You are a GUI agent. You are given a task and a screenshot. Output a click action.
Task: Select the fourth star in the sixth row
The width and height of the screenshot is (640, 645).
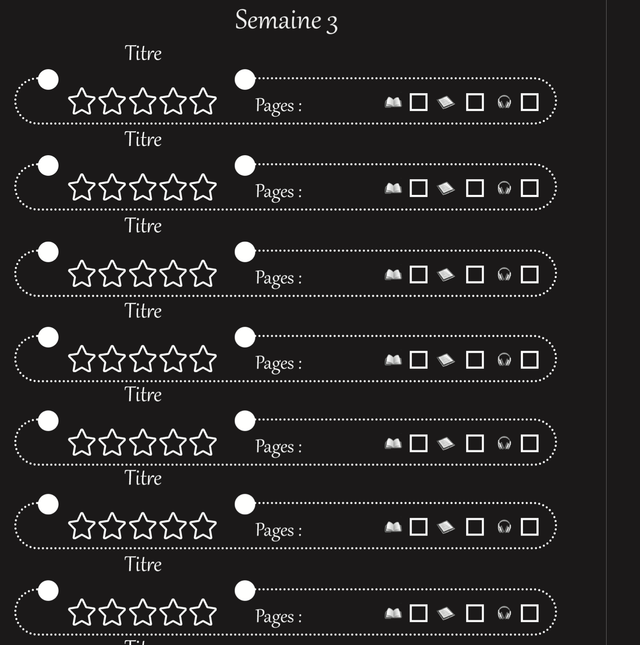pyautogui.click(x=173, y=526)
